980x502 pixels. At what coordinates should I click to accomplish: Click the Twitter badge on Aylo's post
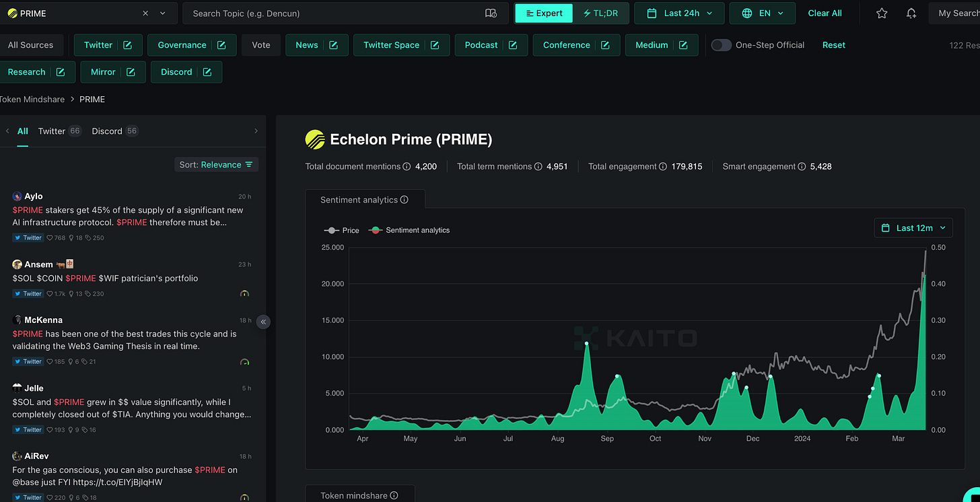click(28, 237)
